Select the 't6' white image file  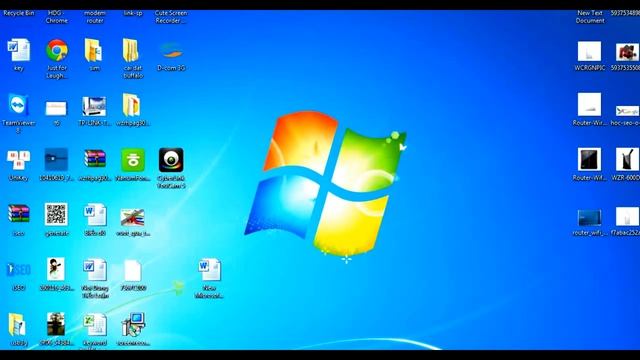pos(56,108)
